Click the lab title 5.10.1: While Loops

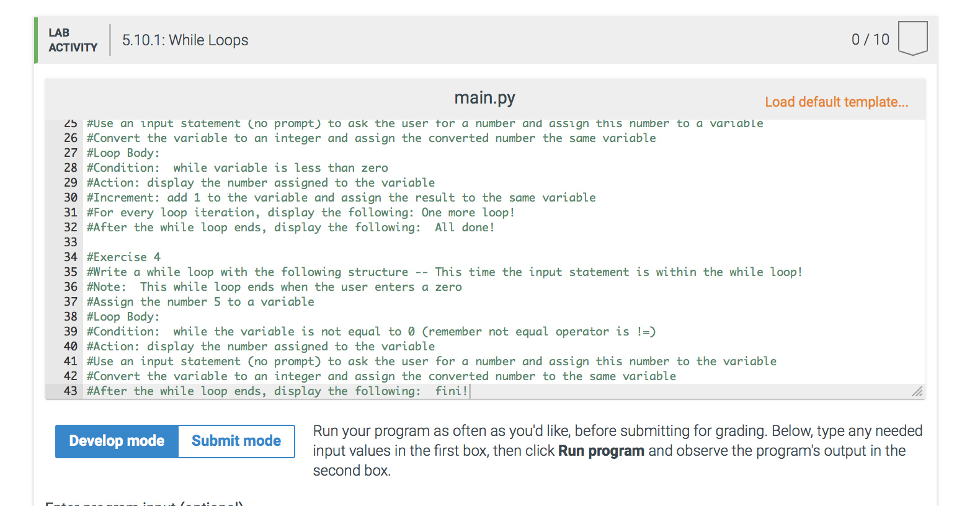click(184, 40)
